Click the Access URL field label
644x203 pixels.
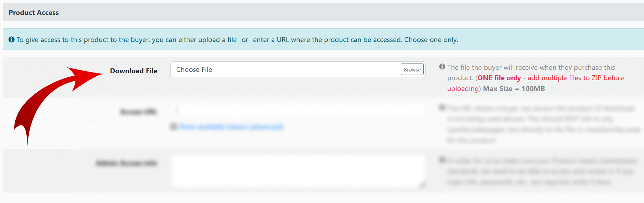pyautogui.click(x=138, y=112)
